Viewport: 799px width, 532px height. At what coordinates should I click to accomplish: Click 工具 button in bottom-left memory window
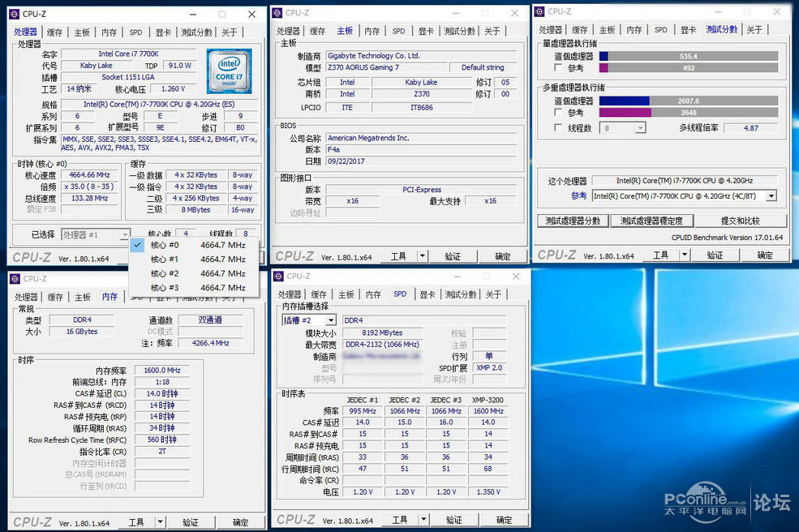pos(136,522)
